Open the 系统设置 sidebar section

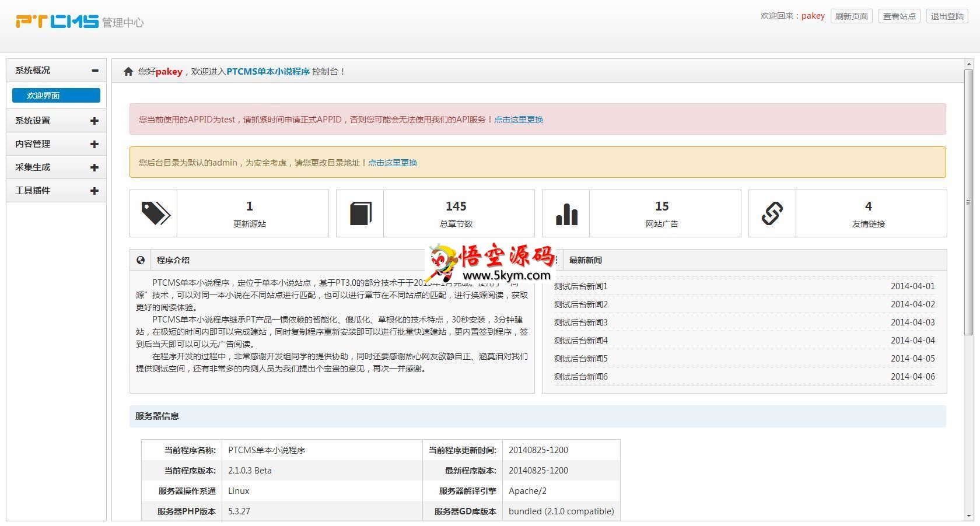56,121
